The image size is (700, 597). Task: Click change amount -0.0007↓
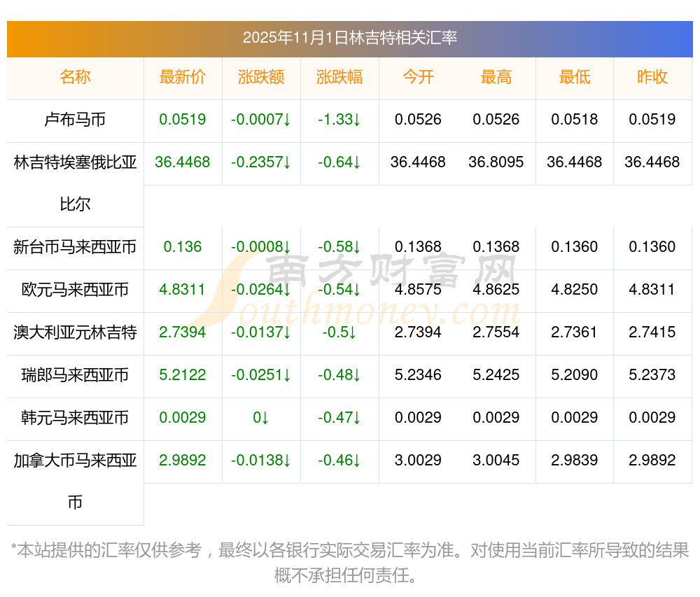point(261,120)
